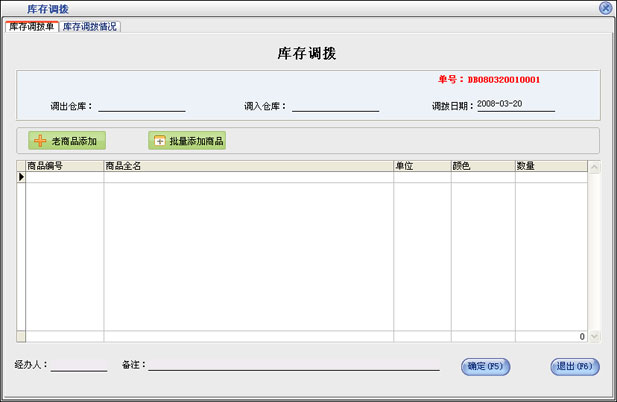Image resolution: width=617 pixels, height=402 pixels.
Task: Click the 数量 column header
Action: (550, 166)
